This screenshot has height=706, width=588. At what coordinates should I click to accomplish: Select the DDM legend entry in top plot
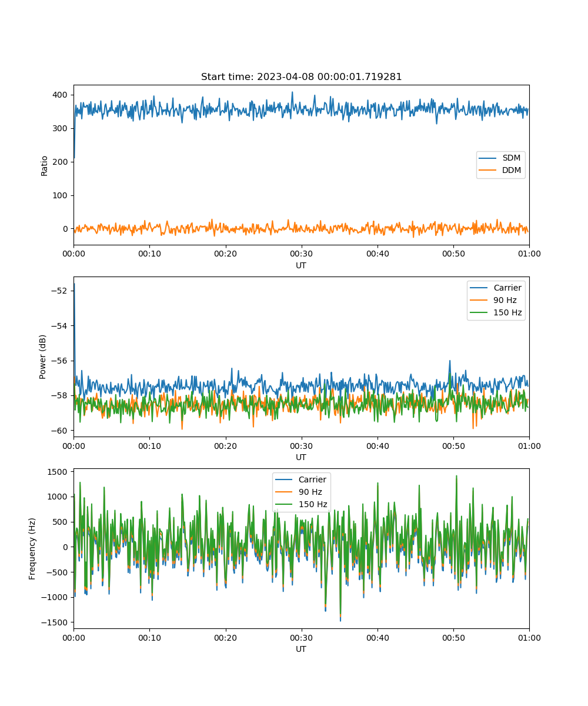500,171
